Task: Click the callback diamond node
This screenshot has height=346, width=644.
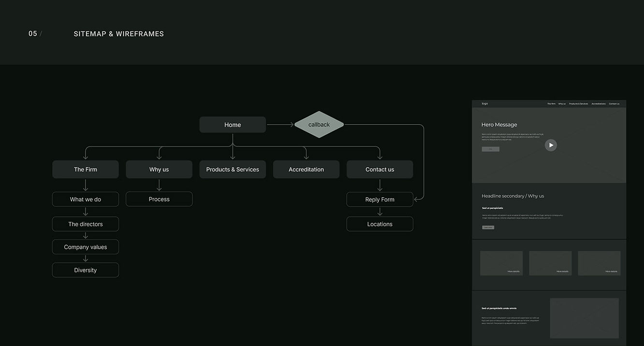Action: click(x=319, y=125)
